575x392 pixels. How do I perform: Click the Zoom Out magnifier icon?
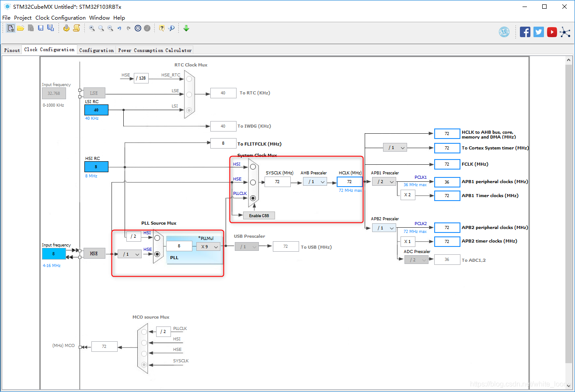point(110,28)
